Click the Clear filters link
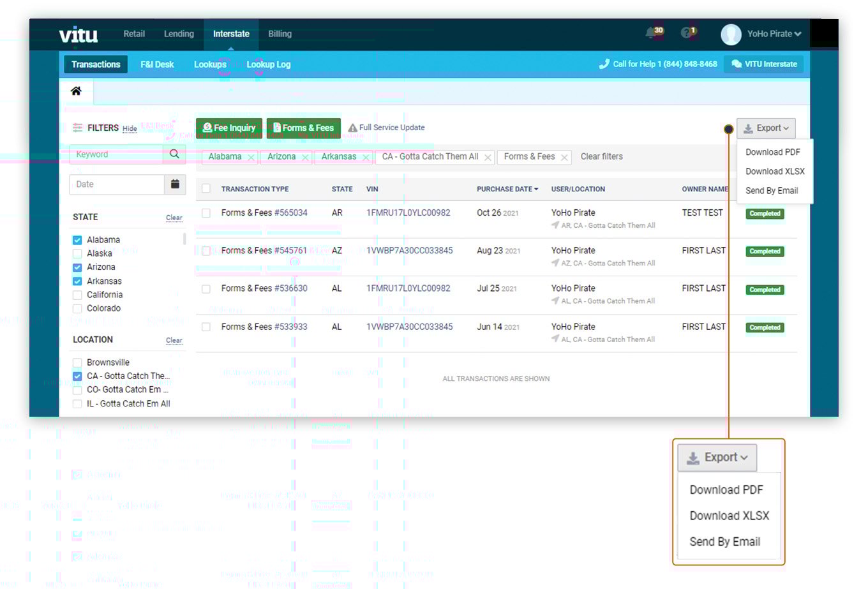 [601, 157]
